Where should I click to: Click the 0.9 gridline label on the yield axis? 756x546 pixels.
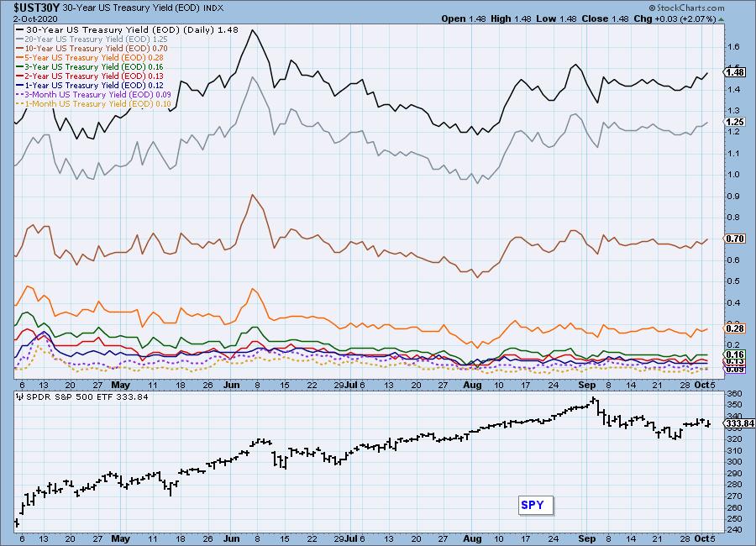coord(733,196)
